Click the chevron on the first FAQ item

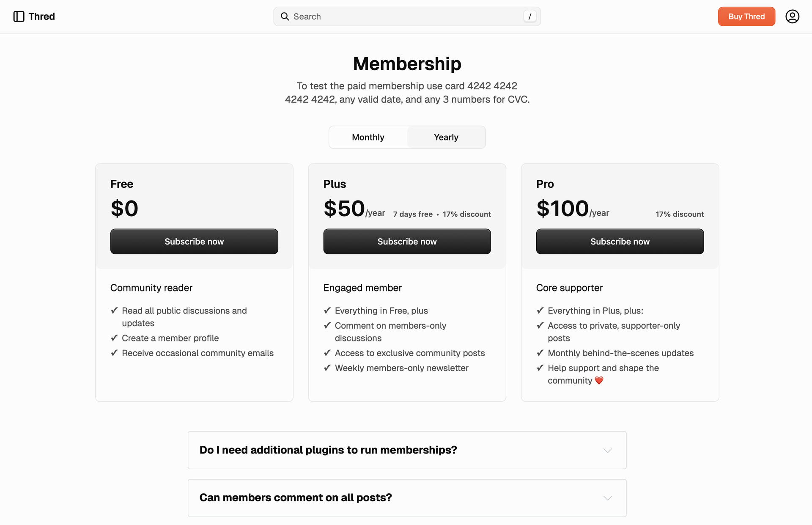tap(608, 450)
